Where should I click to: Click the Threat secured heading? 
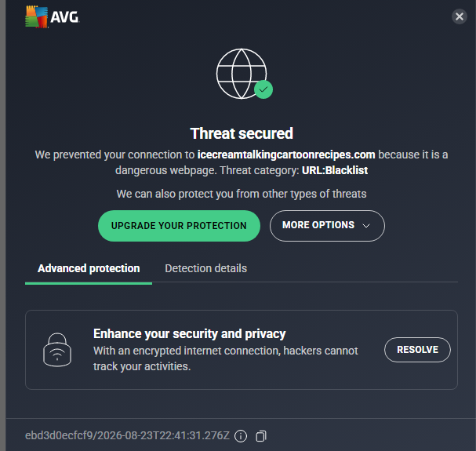point(242,133)
